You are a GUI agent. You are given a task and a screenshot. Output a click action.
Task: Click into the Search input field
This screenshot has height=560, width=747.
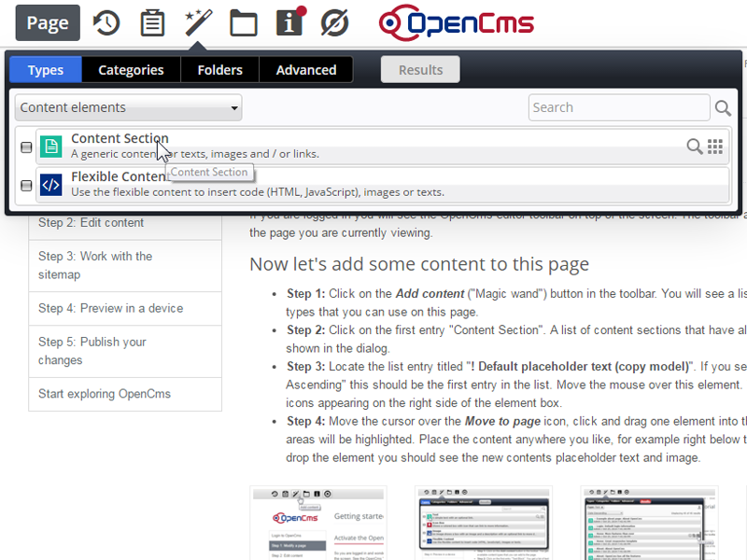pyautogui.click(x=619, y=107)
